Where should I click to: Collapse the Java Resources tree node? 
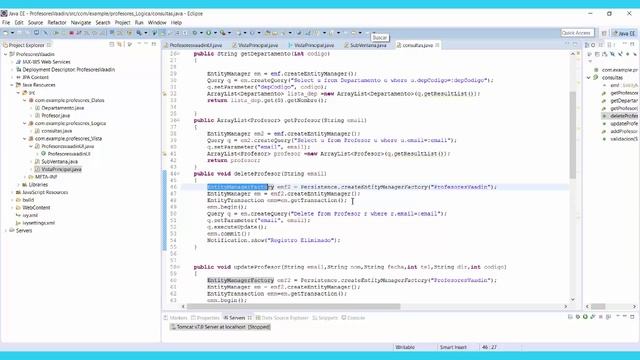click(x=12, y=85)
